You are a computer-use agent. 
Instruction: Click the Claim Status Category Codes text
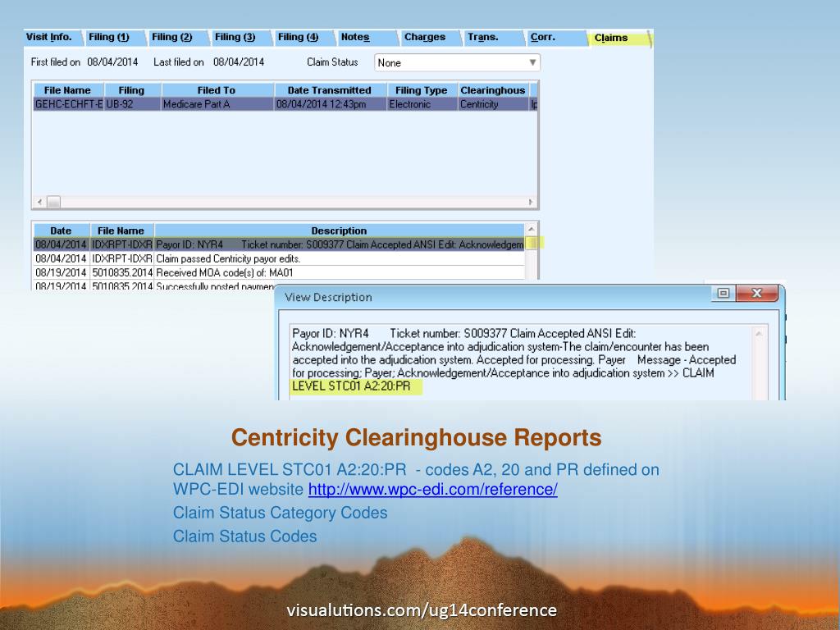[x=281, y=513]
